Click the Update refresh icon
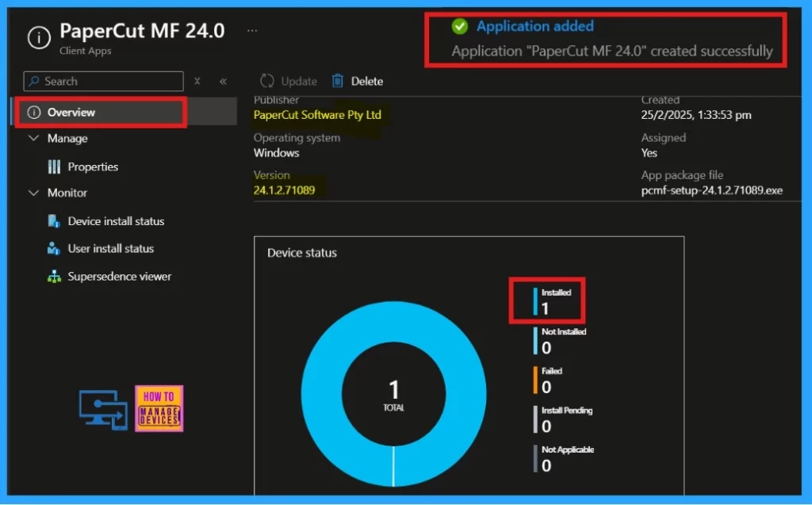Screen dimensions: 812x505 pyautogui.click(x=267, y=82)
